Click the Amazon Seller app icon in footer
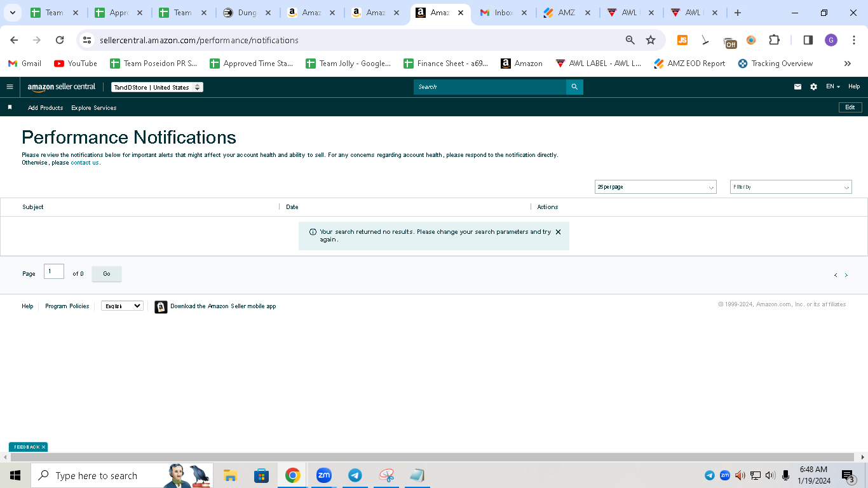The height and width of the screenshot is (488, 868). [x=161, y=307]
